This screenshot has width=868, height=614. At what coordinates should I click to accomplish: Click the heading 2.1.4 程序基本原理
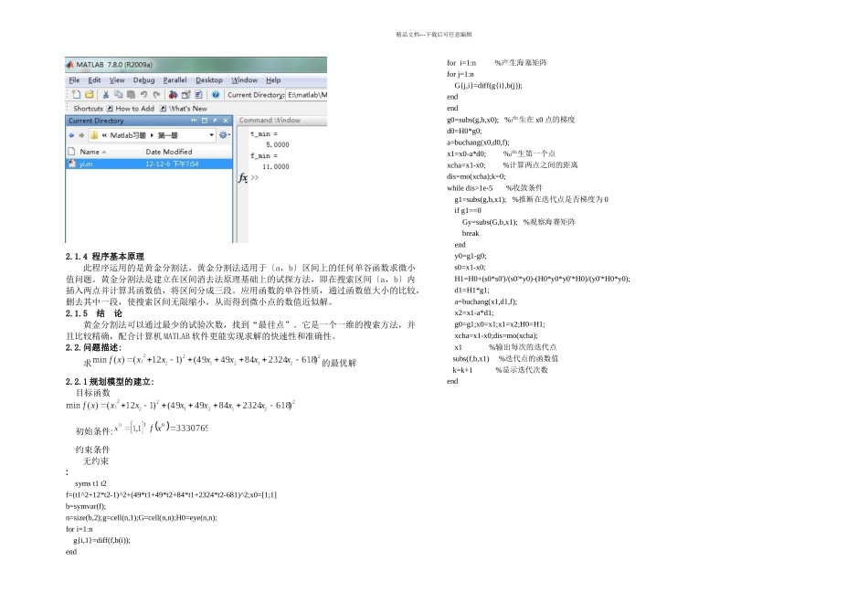pyautogui.click(x=105, y=257)
